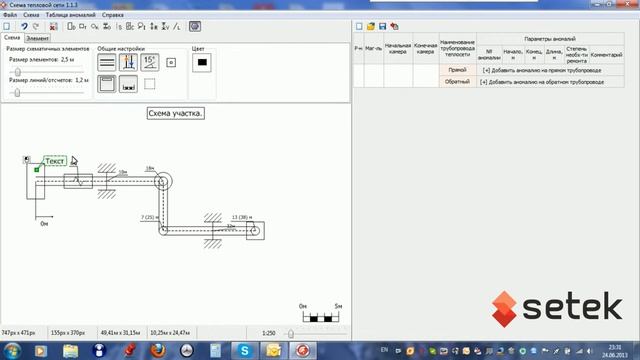Select the 'S' element tool
This screenshot has width=640, height=360.
click(x=119, y=27)
